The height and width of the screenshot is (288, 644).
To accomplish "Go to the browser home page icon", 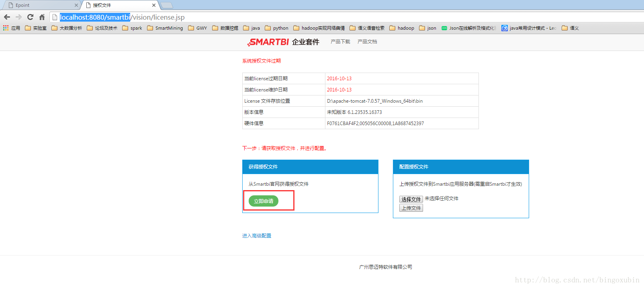I will [x=42, y=17].
